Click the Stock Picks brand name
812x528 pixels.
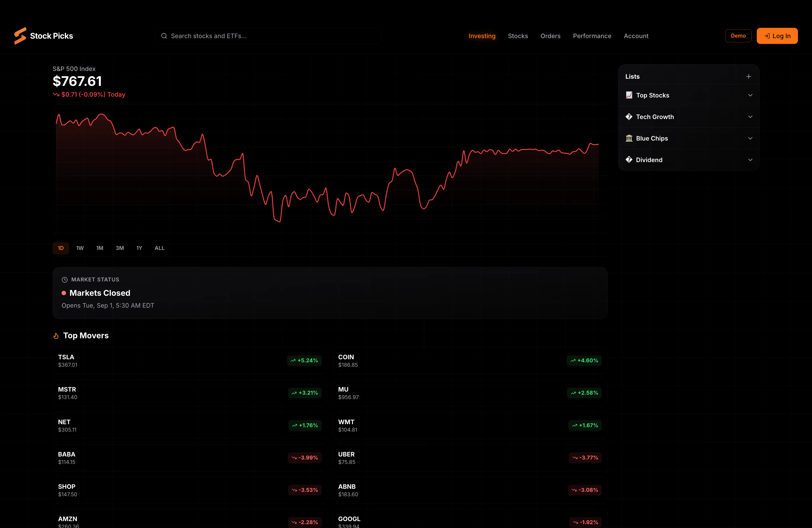(x=52, y=36)
